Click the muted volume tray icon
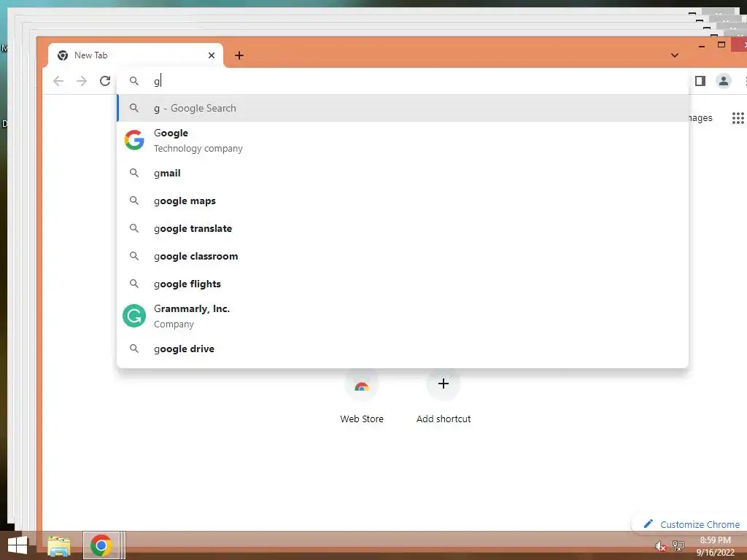 (659, 546)
